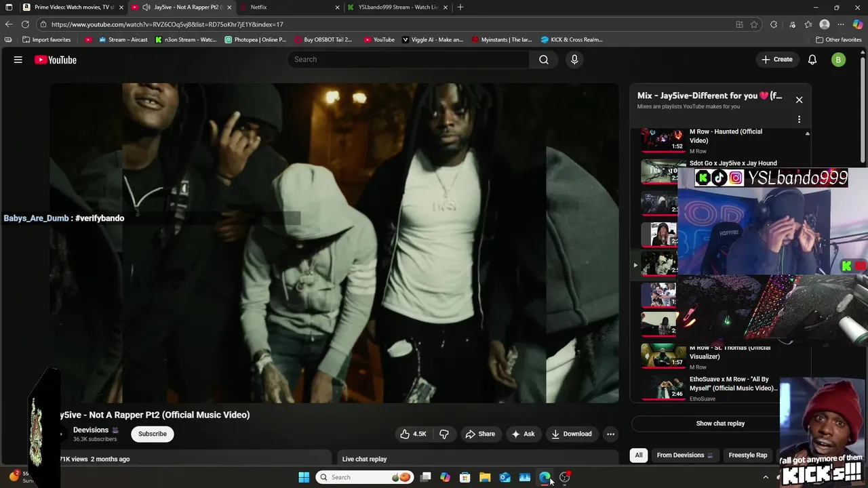
Task: Select the All filter chip
Action: pos(638,455)
